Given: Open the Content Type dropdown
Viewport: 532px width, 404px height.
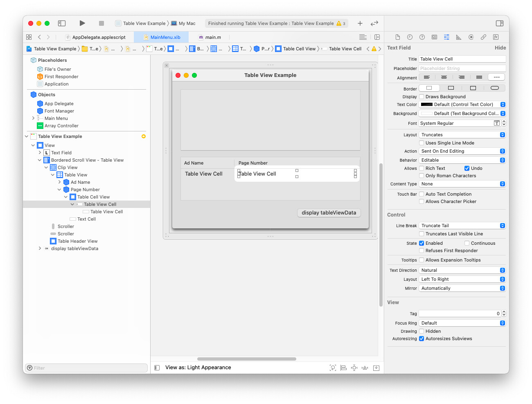Looking at the screenshot, I should (462, 184).
